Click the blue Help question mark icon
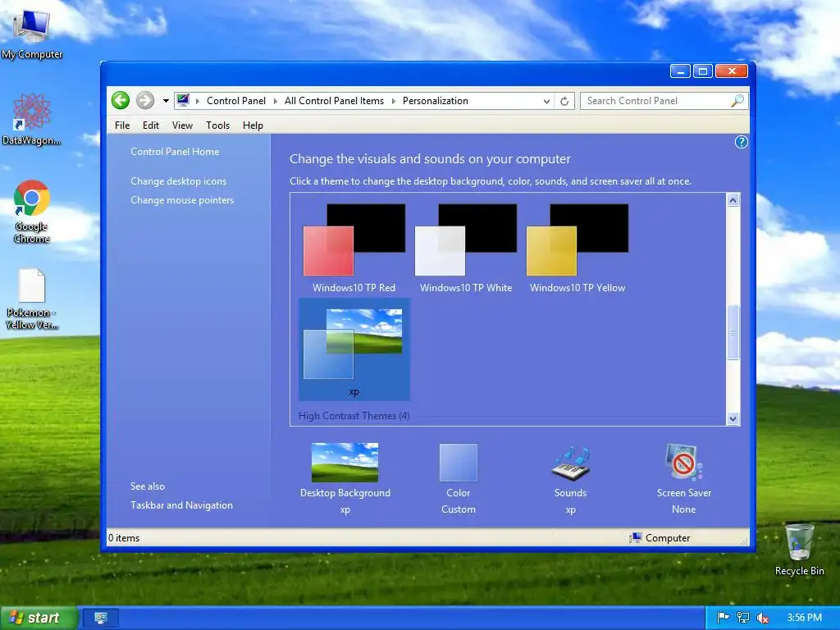The height and width of the screenshot is (630, 840). pos(741,142)
